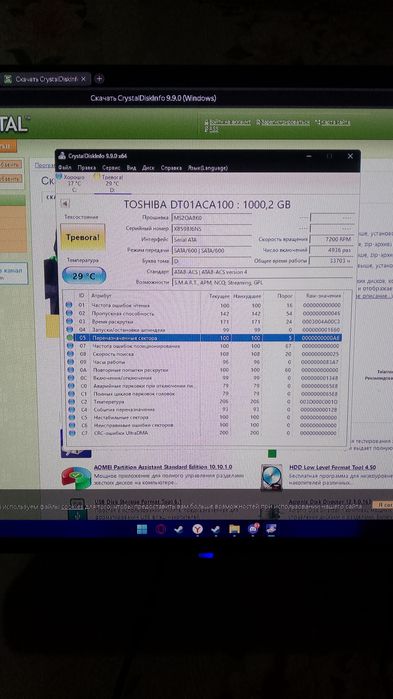Click power-on count 4936 раз field
The width and height of the screenshot is (393, 699).
[332, 250]
